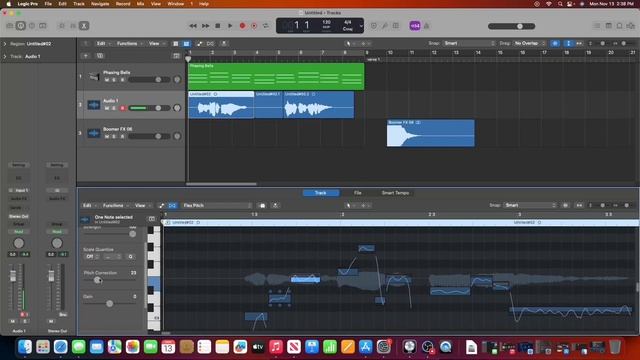This screenshot has width=640, height=360.
Task: Mute the Phasing Bells track
Action: (x=107, y=80)
